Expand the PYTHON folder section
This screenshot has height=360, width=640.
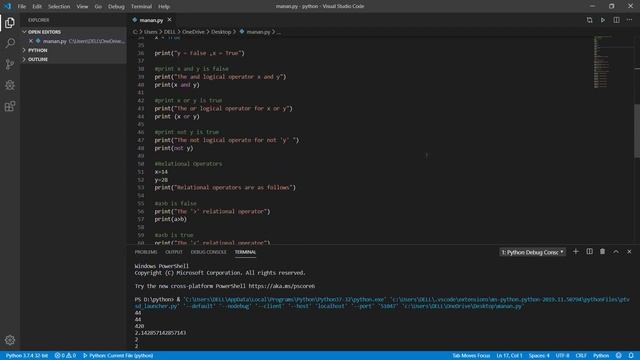click(38, 50)
